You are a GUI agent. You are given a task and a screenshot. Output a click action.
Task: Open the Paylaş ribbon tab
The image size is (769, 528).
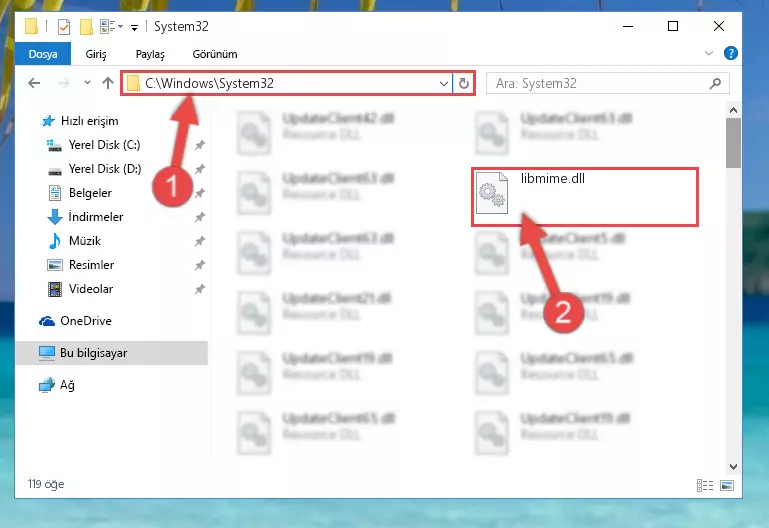150,54
